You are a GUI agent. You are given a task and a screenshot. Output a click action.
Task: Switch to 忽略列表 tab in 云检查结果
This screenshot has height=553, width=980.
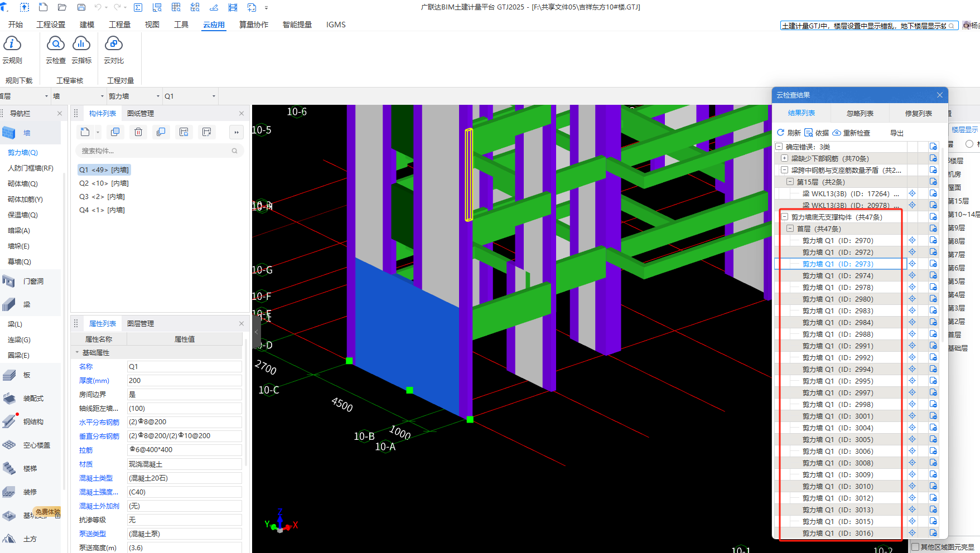click(860, 113)
